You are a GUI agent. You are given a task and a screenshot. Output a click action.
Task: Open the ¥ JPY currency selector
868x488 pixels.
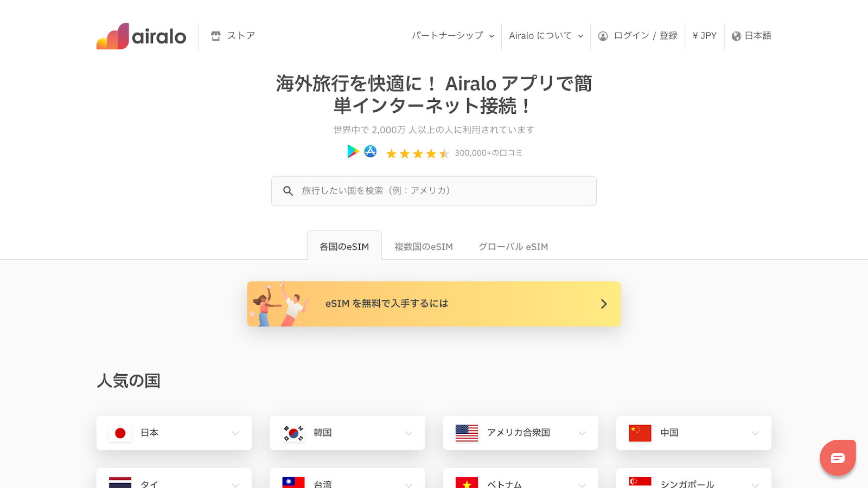pyautogui.click(x=705, y=36)
